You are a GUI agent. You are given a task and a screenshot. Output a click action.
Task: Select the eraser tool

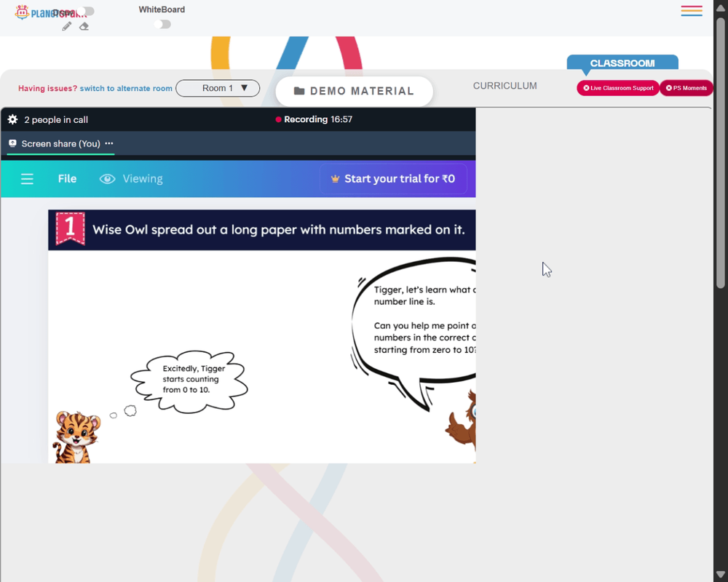click(84, 26)
